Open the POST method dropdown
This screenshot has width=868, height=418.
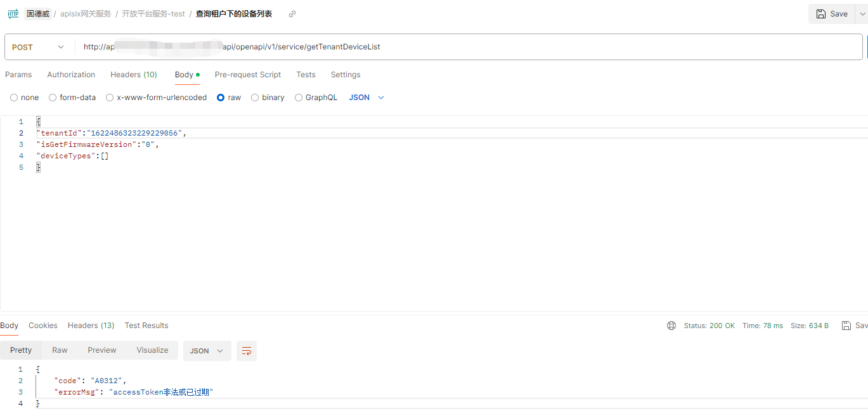point(39,47)
